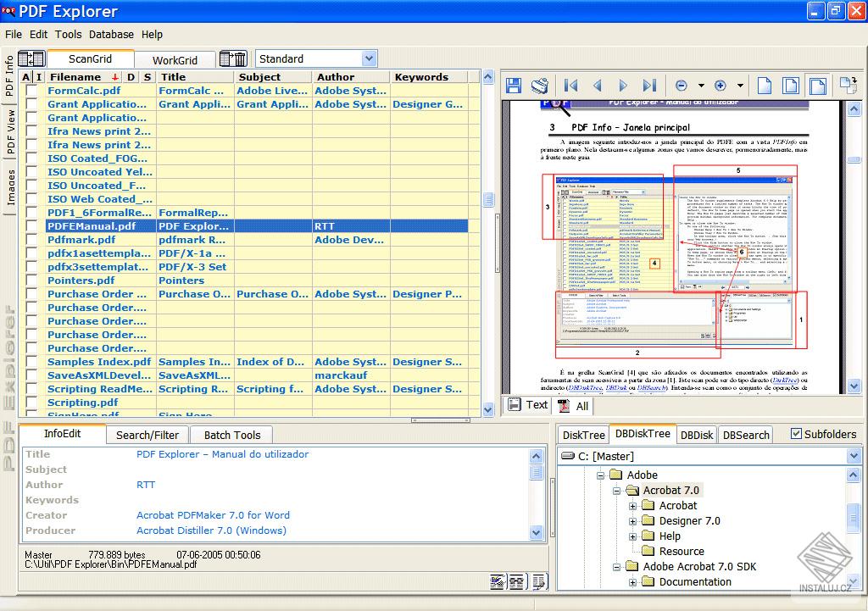Open the Standard grid layout dropdown
The image size is (868, 611).
click(x=368, y=58)
